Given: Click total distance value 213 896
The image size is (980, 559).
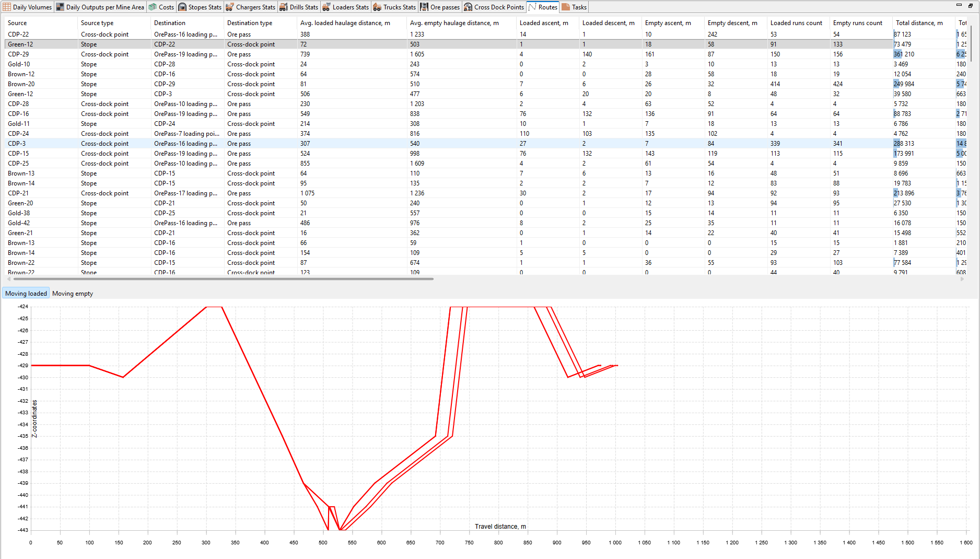Looking at the screenshot, I should point(904,193).
